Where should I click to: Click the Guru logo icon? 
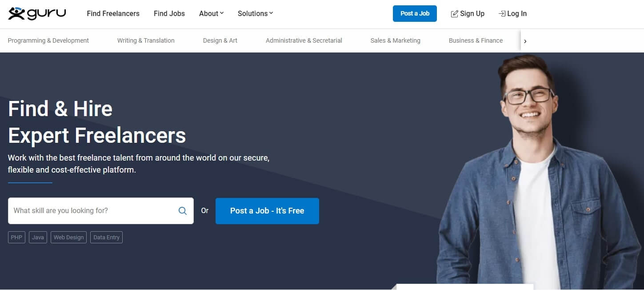coord(37,13)
